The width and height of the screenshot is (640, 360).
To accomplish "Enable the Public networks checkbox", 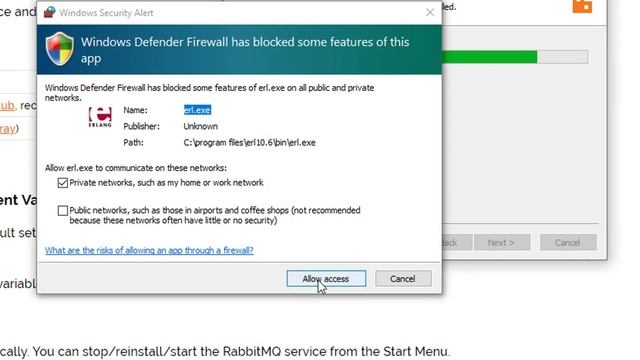I will (x=62, y=211).
